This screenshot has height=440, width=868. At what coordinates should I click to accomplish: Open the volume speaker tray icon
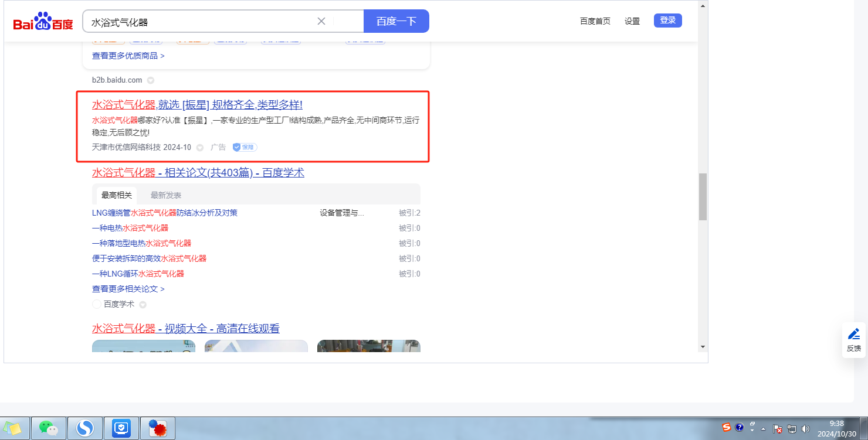click(805, 429)
